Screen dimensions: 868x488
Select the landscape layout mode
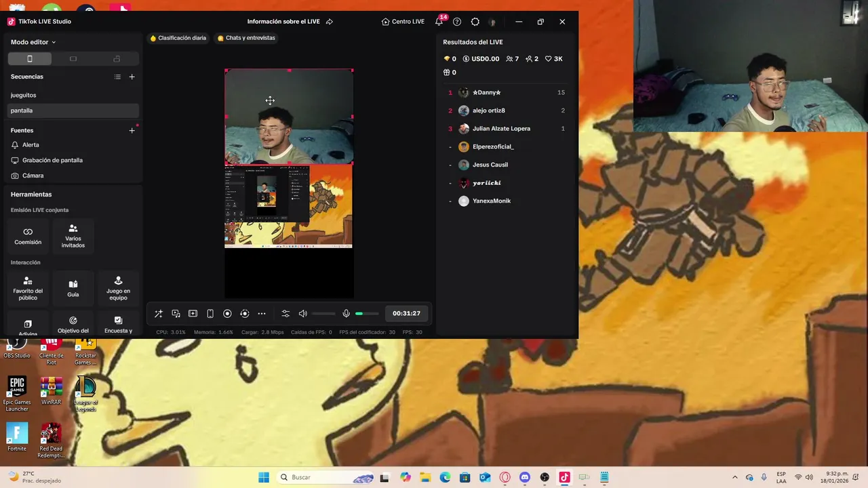coord(73,59)
